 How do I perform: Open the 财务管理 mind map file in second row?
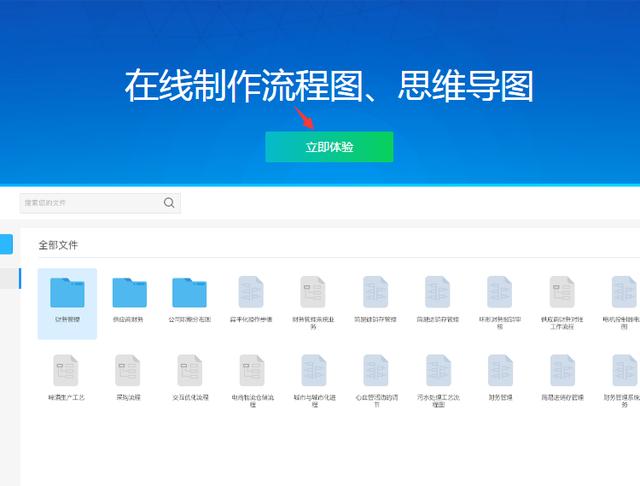pyautogui.click(x=500, y=371)
